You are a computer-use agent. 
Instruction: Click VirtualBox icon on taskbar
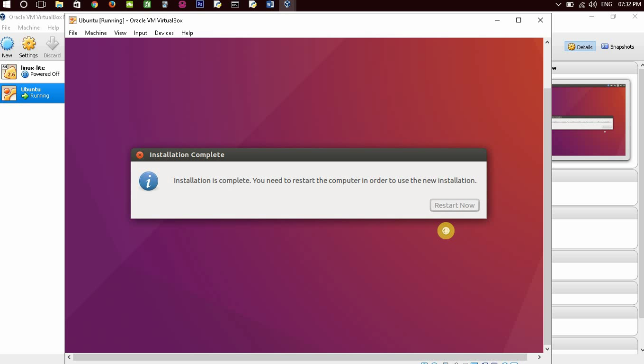pos(287,5)
